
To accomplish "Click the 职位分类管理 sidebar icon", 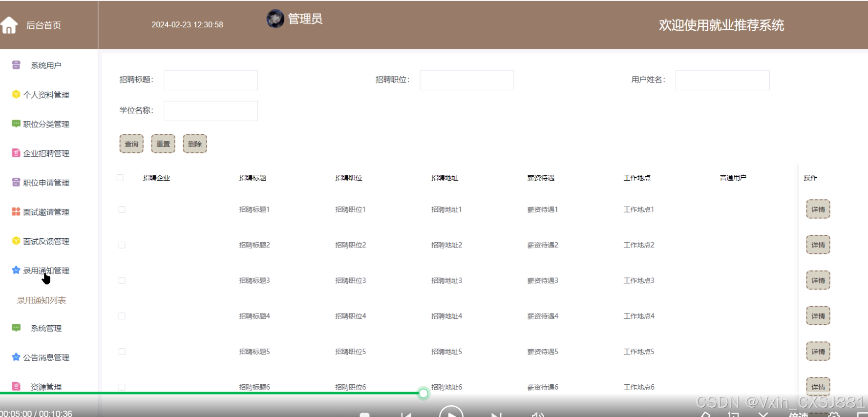I will [x=16, y=124].
